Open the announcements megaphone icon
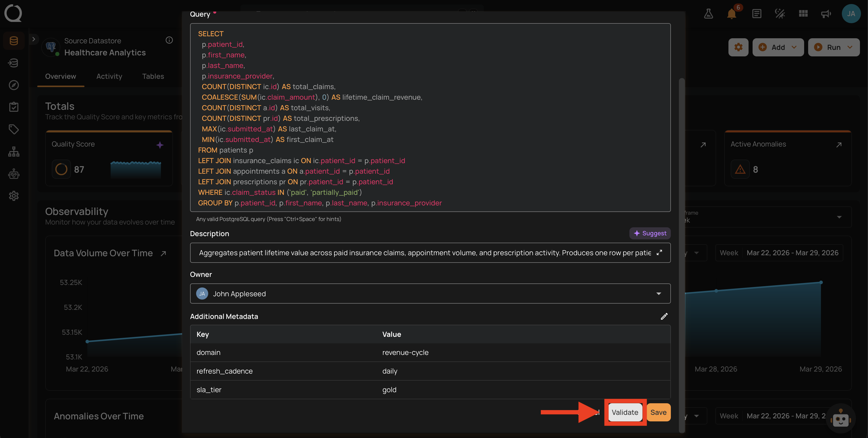 point(826,14)
